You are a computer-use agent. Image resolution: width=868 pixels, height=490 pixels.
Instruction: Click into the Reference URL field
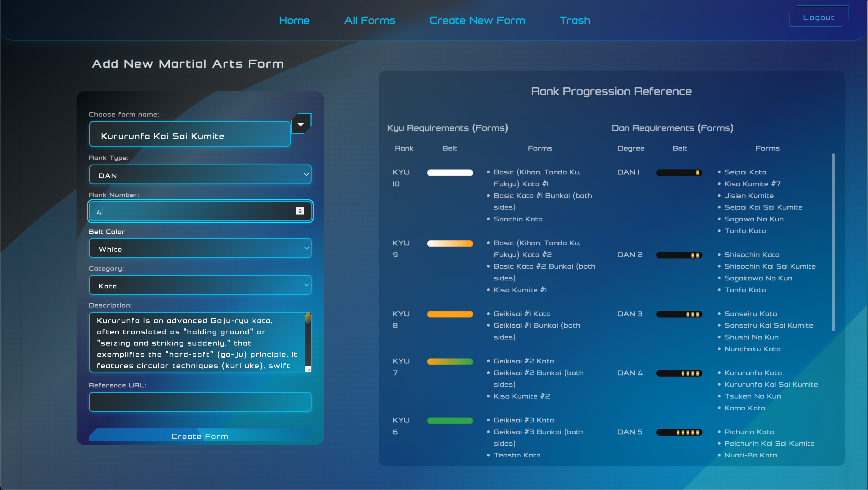[x=200, y=402]
